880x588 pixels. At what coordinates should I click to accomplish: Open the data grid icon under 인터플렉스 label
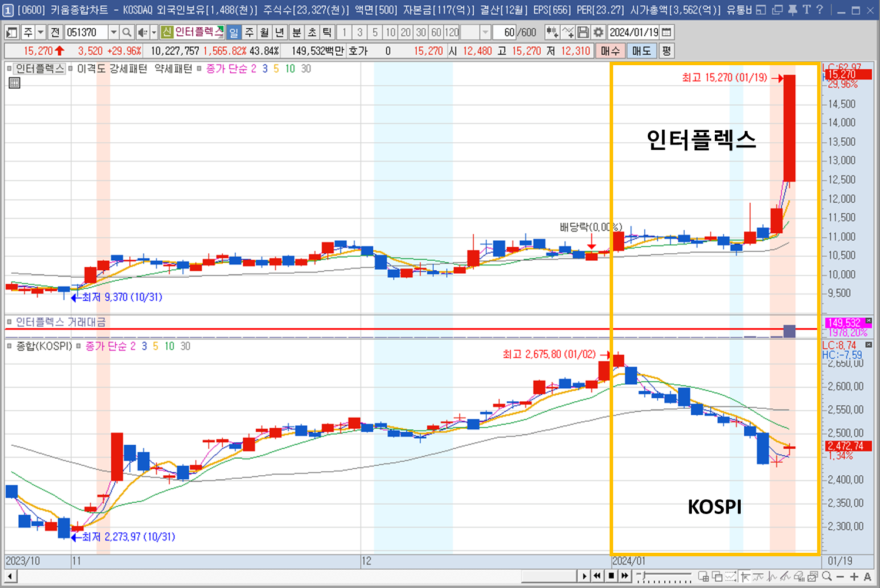pos(15,83)
